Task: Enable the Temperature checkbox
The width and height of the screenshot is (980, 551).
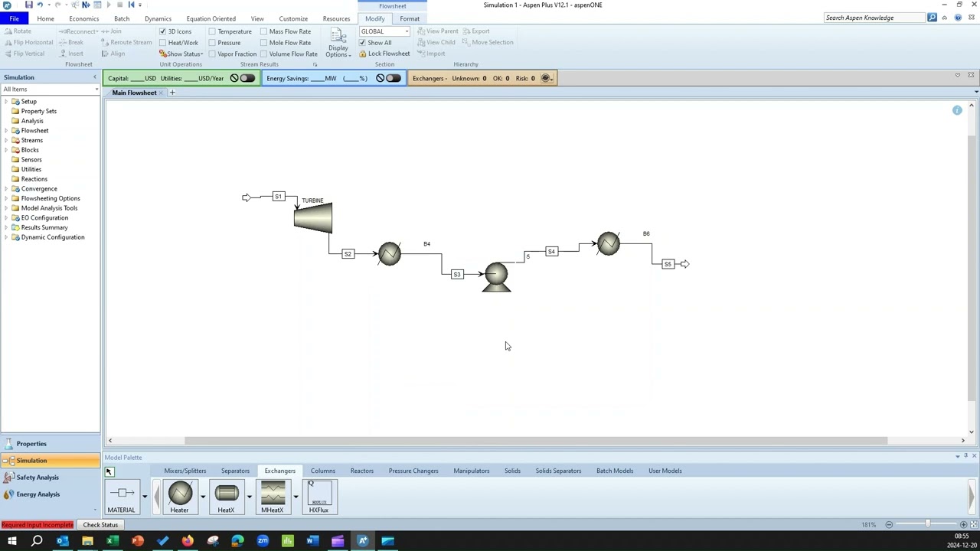Action: click(x=212, y=31)
